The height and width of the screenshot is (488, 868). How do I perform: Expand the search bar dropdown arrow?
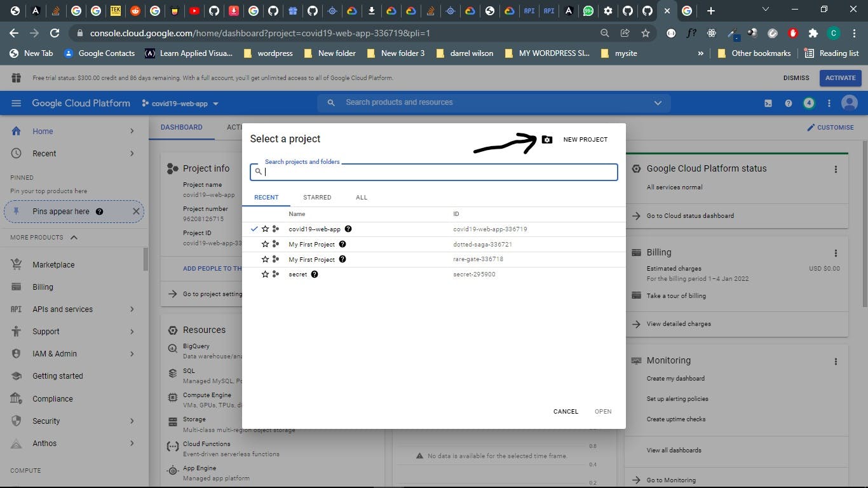pyautogui.click(x=658, y=103)
